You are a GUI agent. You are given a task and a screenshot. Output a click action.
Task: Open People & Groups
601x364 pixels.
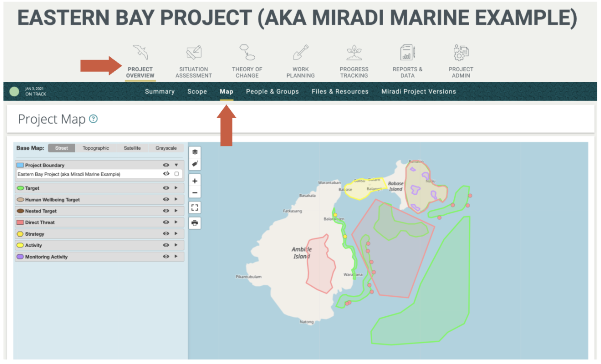[273, 91]
